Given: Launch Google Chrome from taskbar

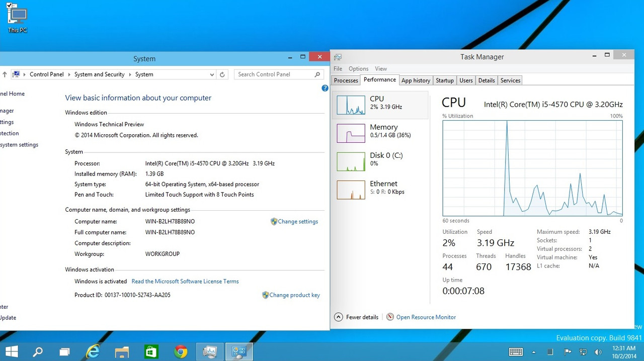Looking at the screenshot, I should [181, 351].
